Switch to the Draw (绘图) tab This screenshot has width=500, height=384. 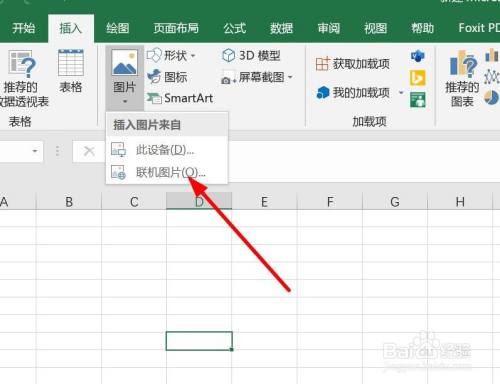tap(118, 28)
